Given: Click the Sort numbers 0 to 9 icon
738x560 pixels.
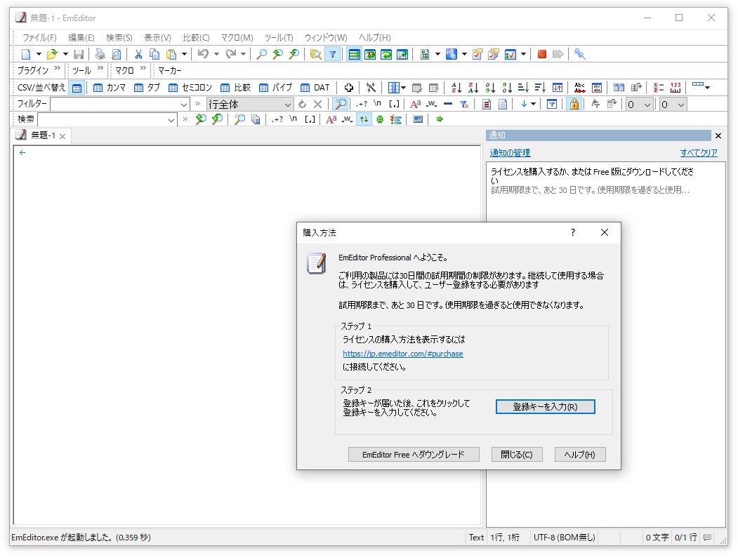Looking at the screenshot, I should point(490,88).
